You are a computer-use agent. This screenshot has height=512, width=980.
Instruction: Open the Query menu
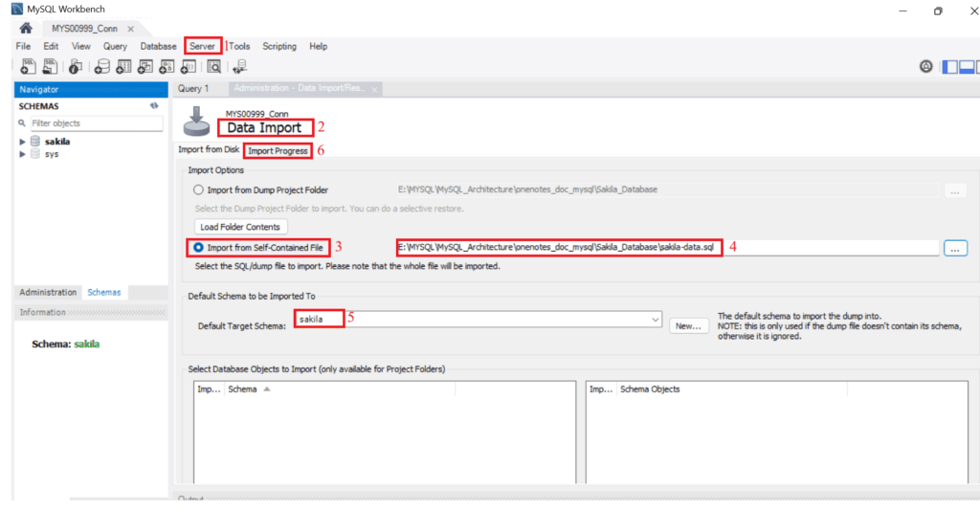pyautogui.click(x=115, y=46)
